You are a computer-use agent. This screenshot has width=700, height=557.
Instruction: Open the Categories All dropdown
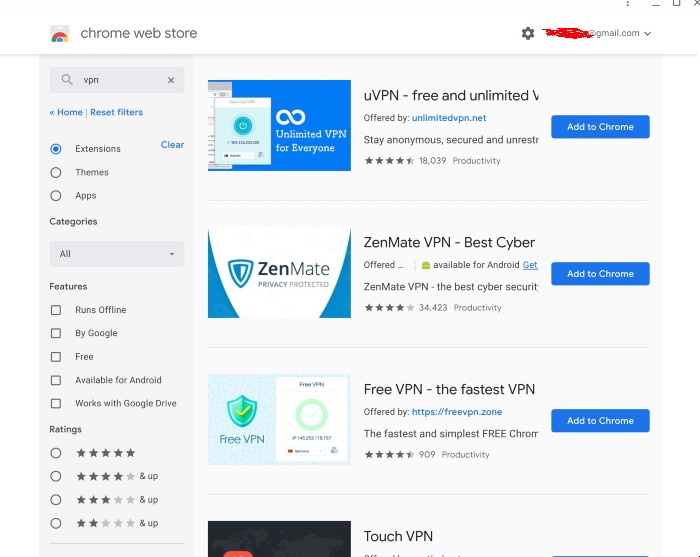click(117, 254)
